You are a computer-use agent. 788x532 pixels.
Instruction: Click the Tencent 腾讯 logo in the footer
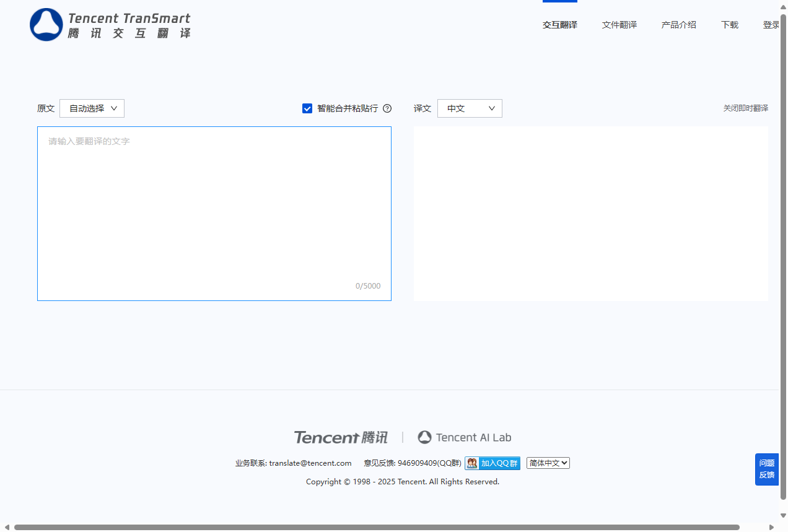341,437
